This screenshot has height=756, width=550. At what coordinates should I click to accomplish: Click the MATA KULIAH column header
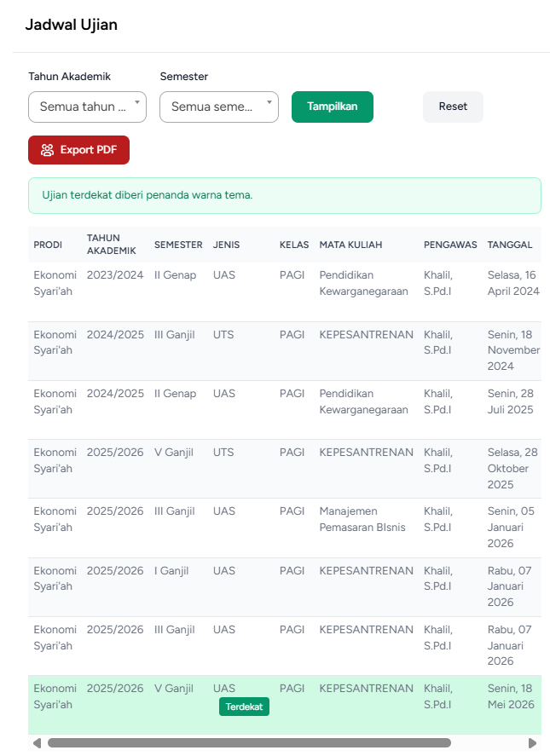tap(350, 245)
